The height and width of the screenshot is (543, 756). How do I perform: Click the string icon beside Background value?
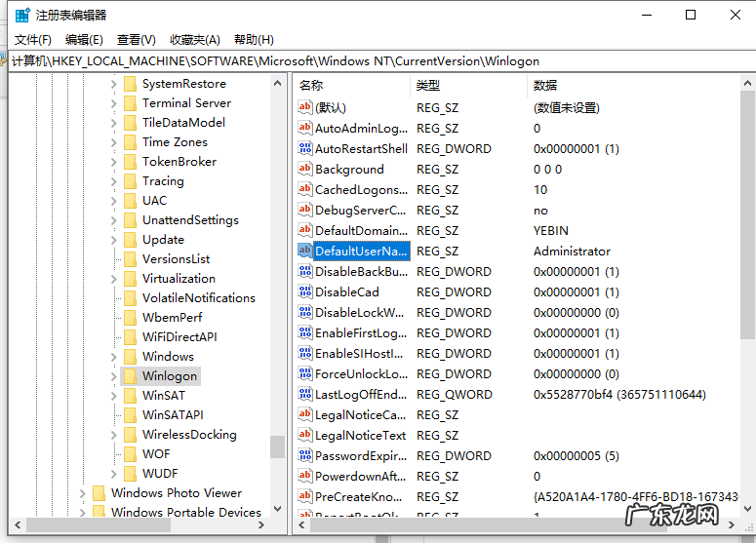[x=304, y=169]
